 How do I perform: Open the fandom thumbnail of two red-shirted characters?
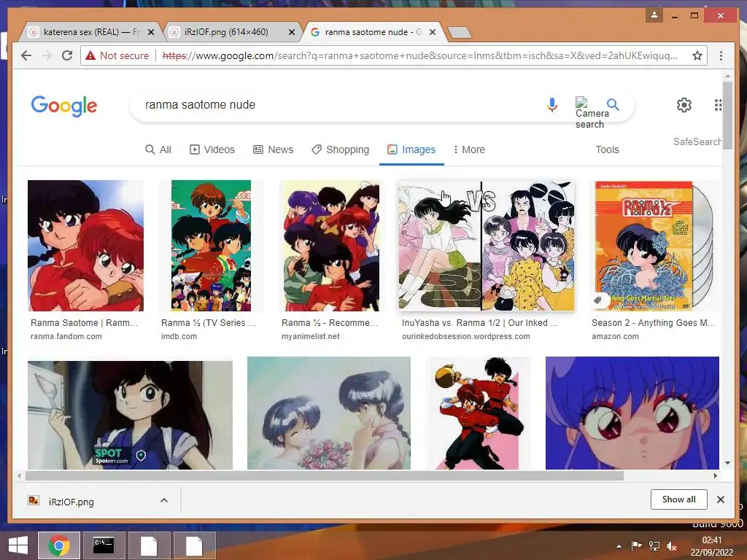pyautogui.click(x=86, y=245)
